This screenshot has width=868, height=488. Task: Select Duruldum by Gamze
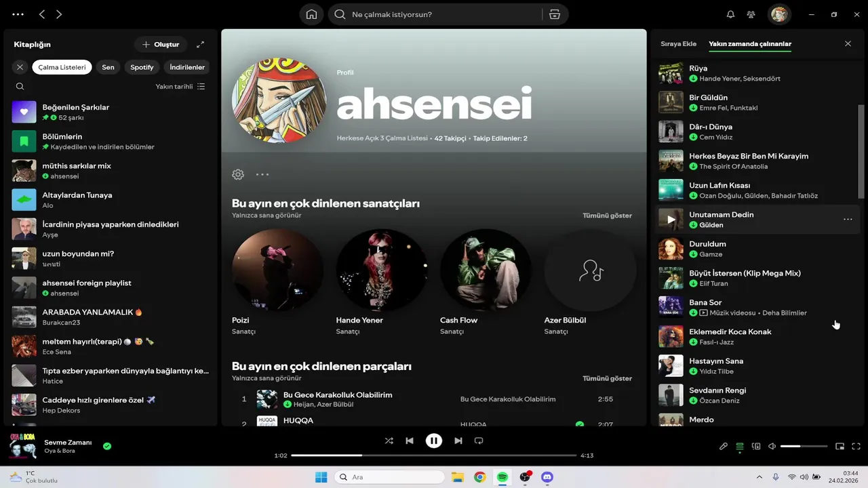757,249
